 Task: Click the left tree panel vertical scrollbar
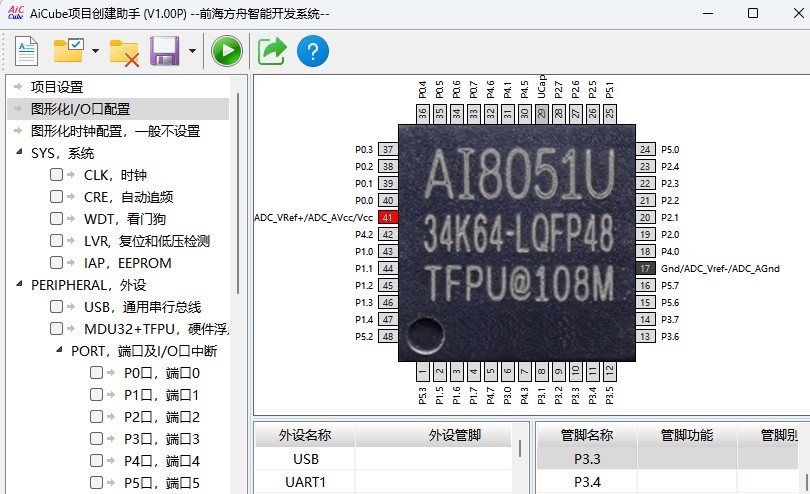click(x=238, y=194)
